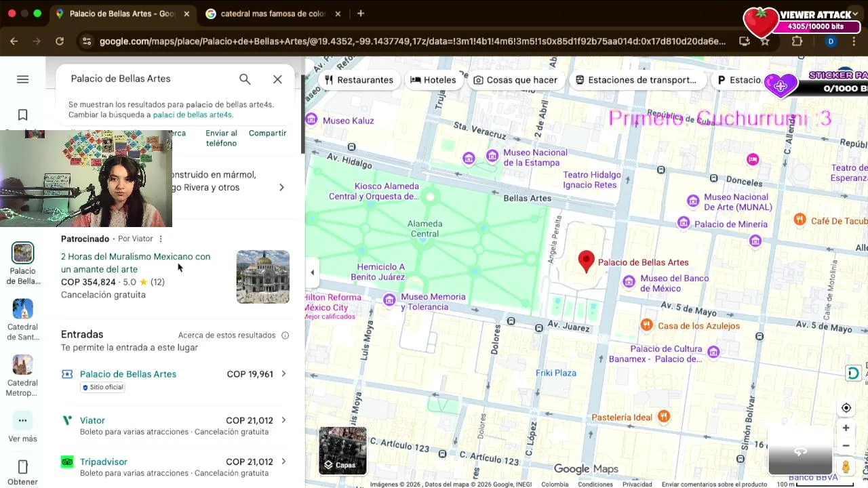Select the Palacio de Bella... recent sidebar item
The image size is (868, 488).
pos(22,264)
